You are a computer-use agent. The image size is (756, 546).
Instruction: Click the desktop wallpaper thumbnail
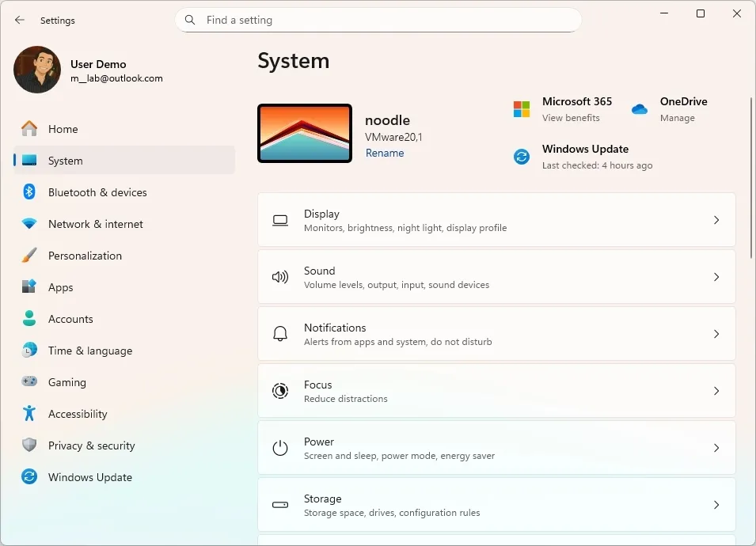tap(305, 134)
